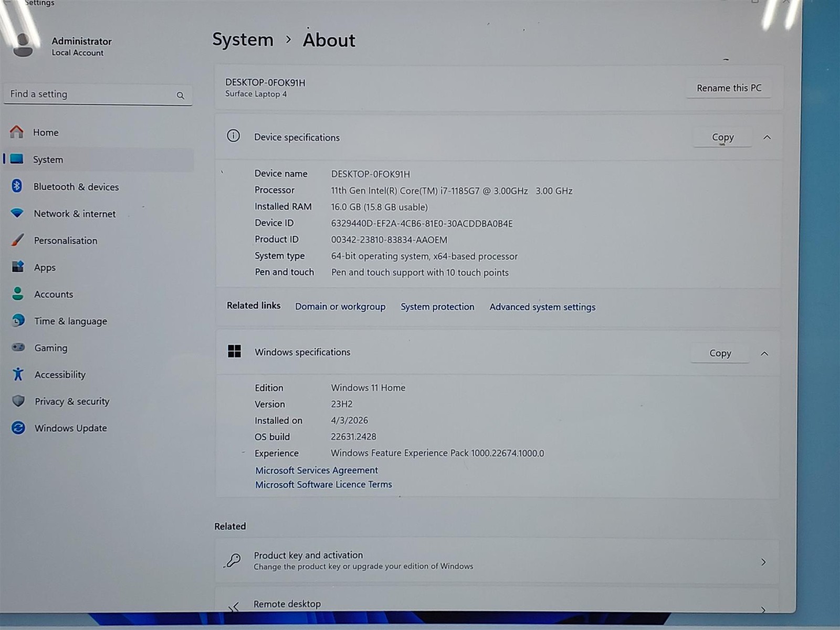The width and height of the screenshot is (840, 630).
Task: Click the key icon for product activation
Action: pyautogui.click(x=233, y=561)
